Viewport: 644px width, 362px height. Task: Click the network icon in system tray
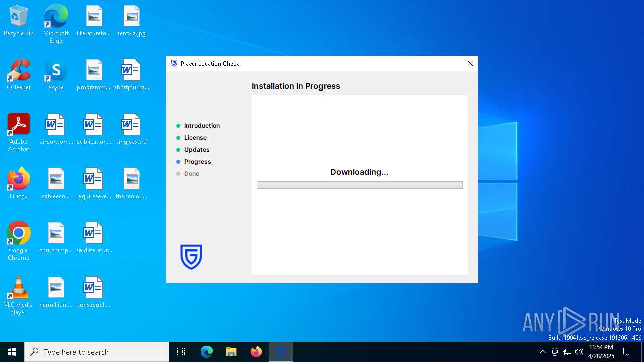coord(567,352)
